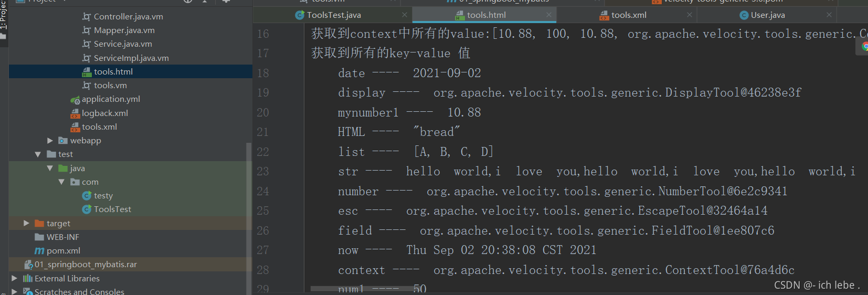Open tools.xml from the project tree
The height and width of the screenshot is (295, 868).
pyautogui.click(x=99, y=127)
